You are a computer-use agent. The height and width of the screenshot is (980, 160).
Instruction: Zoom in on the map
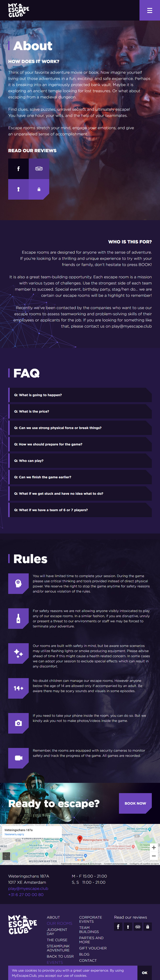154,847
